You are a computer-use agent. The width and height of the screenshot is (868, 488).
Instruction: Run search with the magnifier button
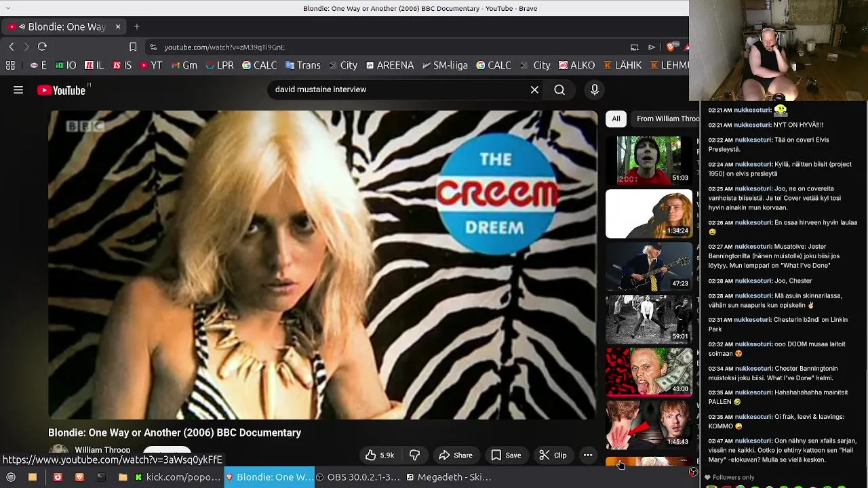[x=559, y=89]
